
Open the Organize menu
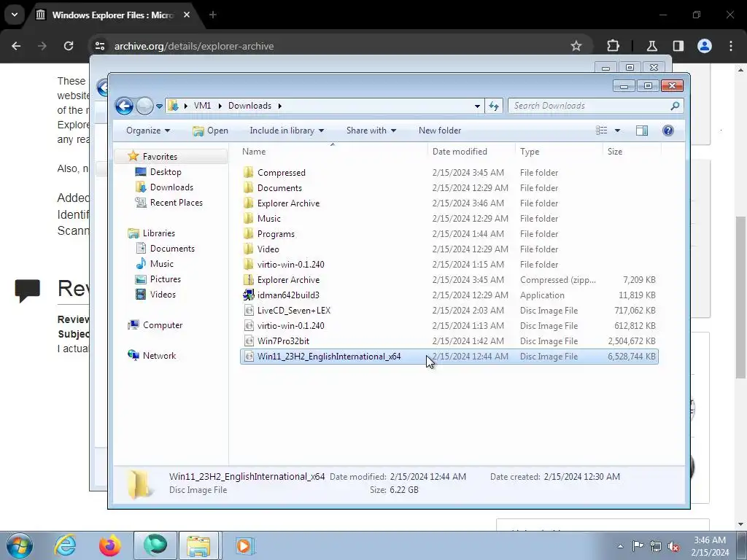click(x=147, y=131)
